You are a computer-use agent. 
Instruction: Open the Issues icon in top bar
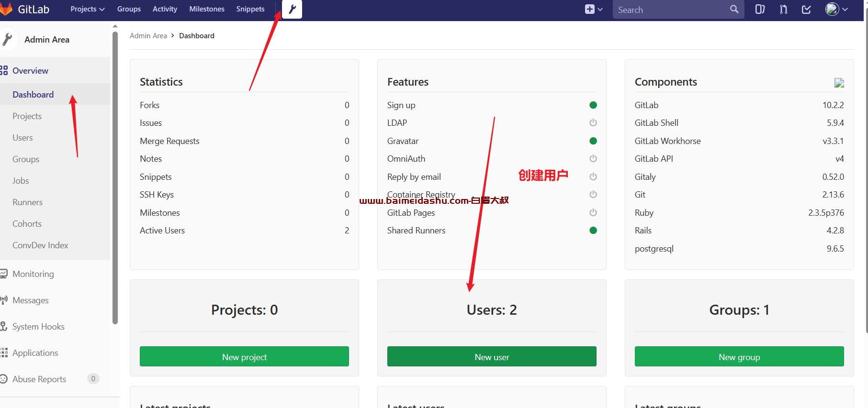click(760, 9)
